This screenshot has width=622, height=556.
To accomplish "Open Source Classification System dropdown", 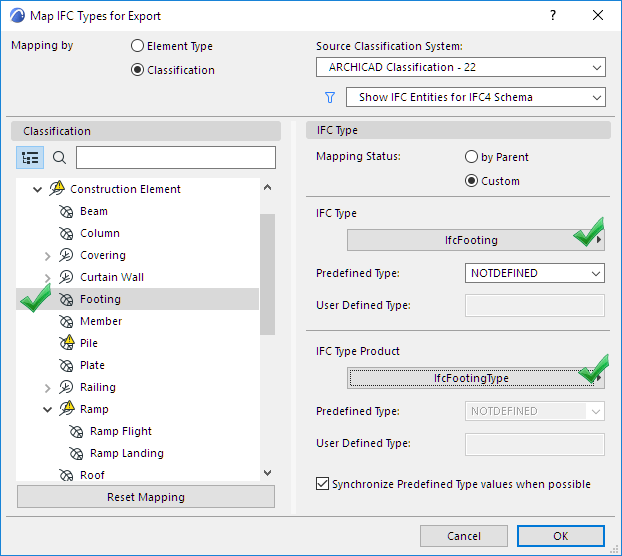I will (x=461, y=67).
